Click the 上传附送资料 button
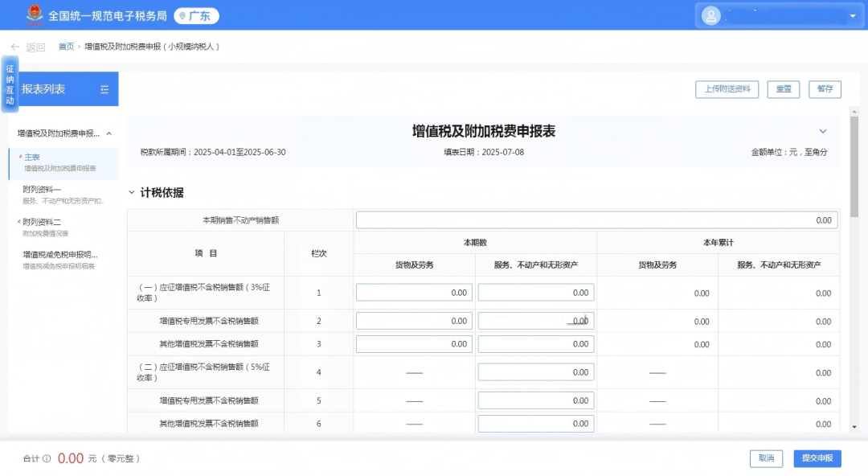Image resolution: width=868 pixels, height=476 pixels. click(x=726, y=89)
